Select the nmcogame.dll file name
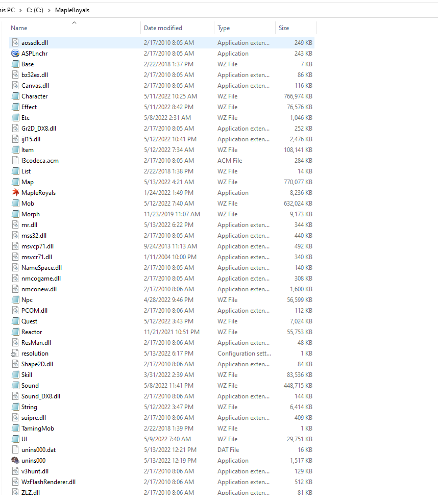The width and height of the screenshot is (438, 504). click(x=41, y=279)
